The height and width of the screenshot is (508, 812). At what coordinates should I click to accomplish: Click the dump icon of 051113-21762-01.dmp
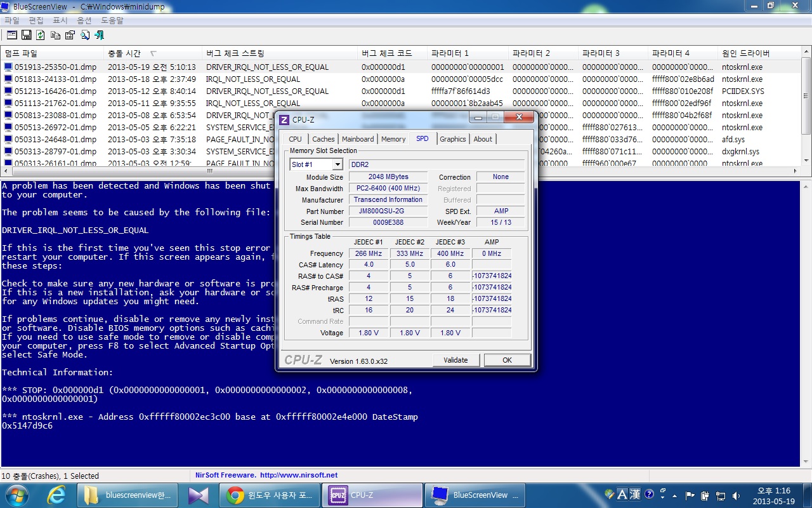pyautogui.click(x=8, y=103)
